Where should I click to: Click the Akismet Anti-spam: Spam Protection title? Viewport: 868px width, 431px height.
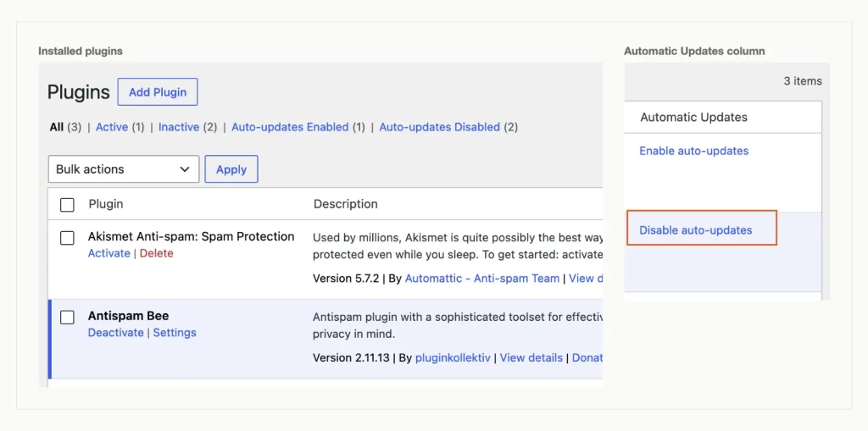(x=191, y=237)
